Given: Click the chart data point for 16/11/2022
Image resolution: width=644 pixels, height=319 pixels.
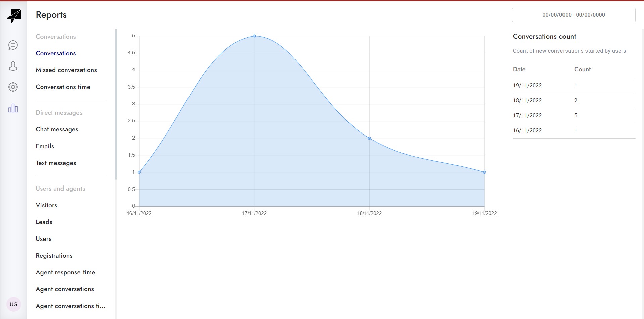Looking at the screenshot, I should 139,172.
